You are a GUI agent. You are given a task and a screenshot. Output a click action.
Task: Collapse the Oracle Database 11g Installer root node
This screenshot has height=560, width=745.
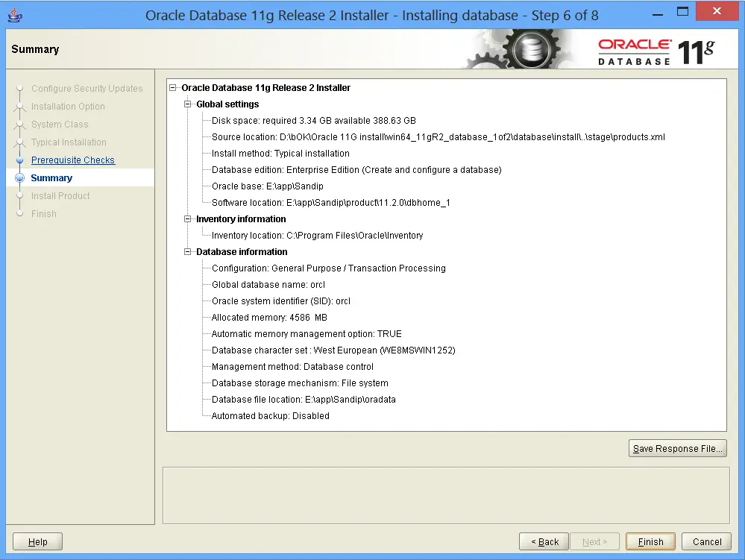pyautogui.click(x=173, y=88)
